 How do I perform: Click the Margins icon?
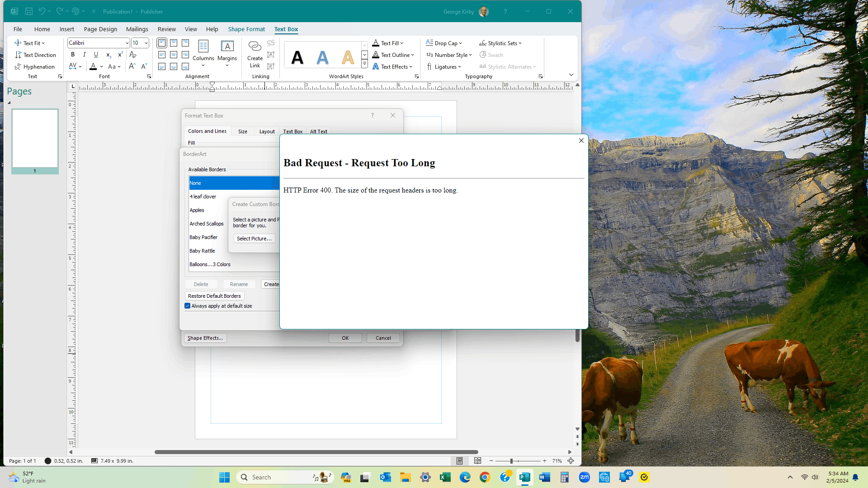(227, 53)
